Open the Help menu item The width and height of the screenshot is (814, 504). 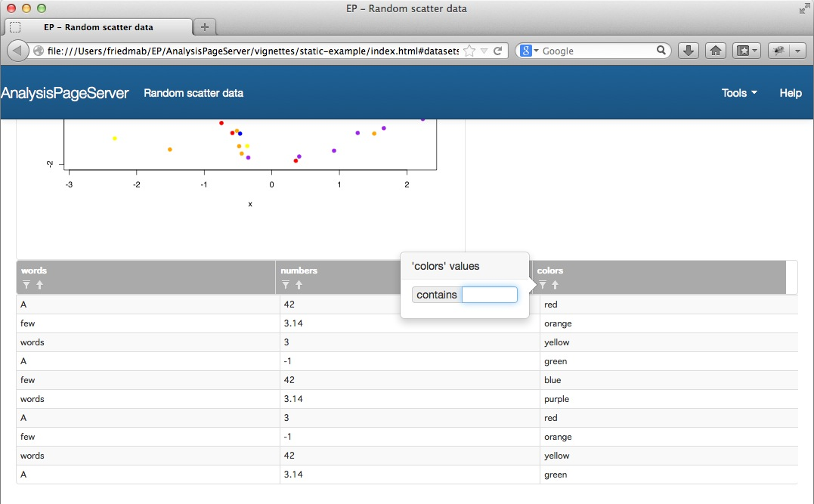(790, 93)
